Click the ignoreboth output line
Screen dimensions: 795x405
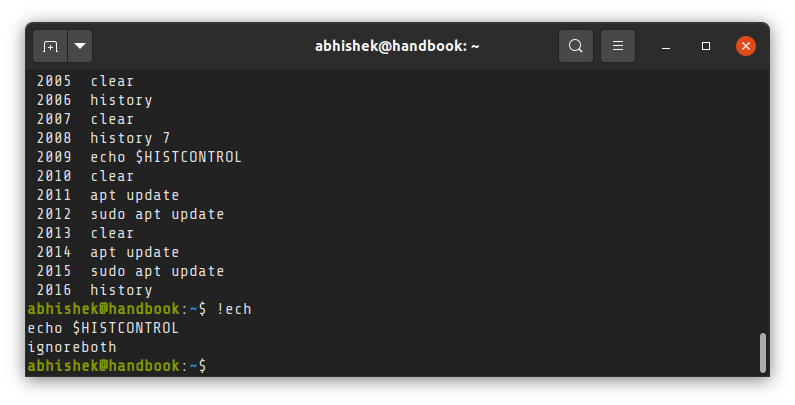coord(72,347)
